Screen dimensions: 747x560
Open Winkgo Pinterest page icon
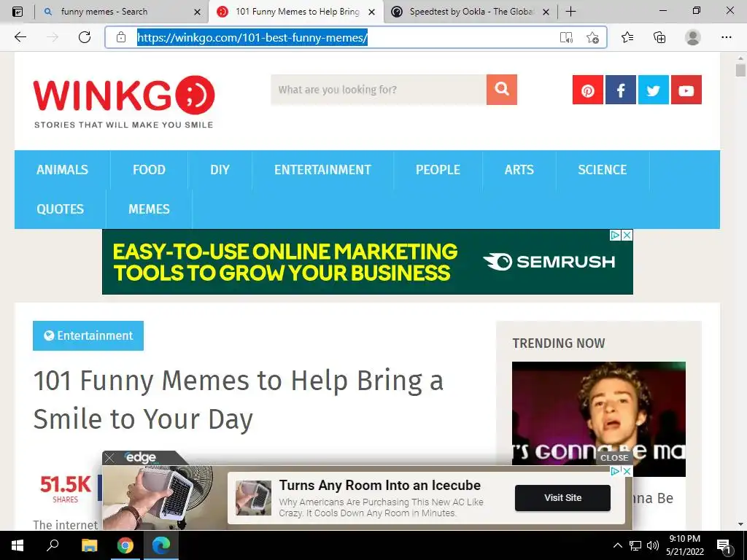(x=588, y=90)
